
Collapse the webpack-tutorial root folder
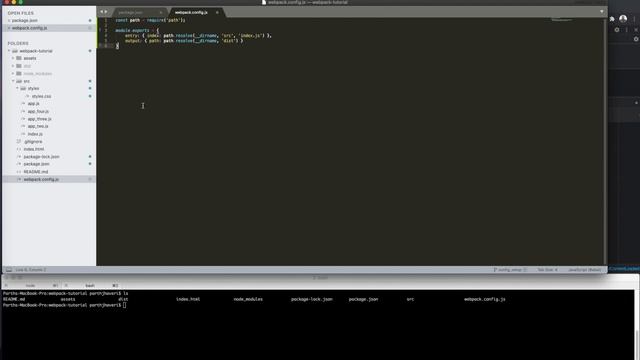pos(9,51)
